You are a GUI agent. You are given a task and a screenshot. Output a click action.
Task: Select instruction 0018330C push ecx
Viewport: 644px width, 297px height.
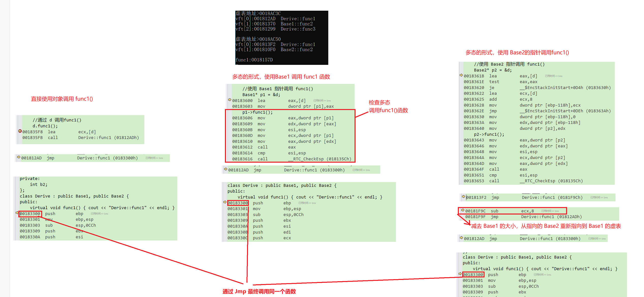pyautogui.click(x=259, y=238)
